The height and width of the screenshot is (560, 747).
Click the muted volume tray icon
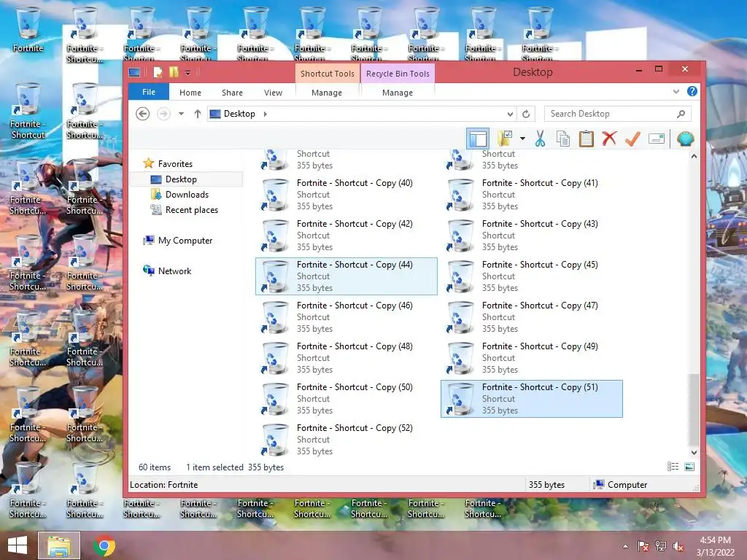pos(678,546)
